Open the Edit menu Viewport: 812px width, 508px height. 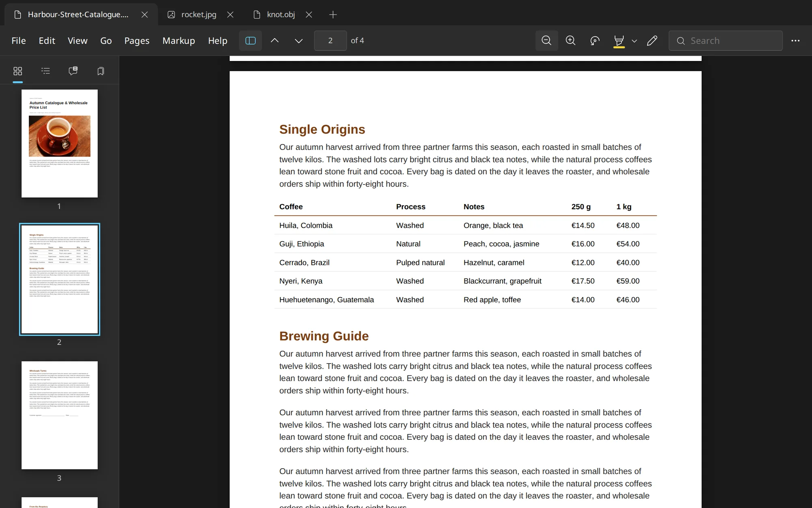coord(47,41)
